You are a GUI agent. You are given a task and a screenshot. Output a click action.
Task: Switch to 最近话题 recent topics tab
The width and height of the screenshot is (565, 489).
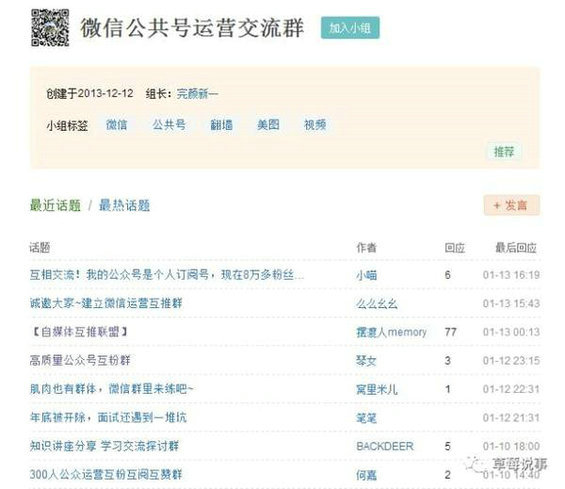(x=55, y=205)
